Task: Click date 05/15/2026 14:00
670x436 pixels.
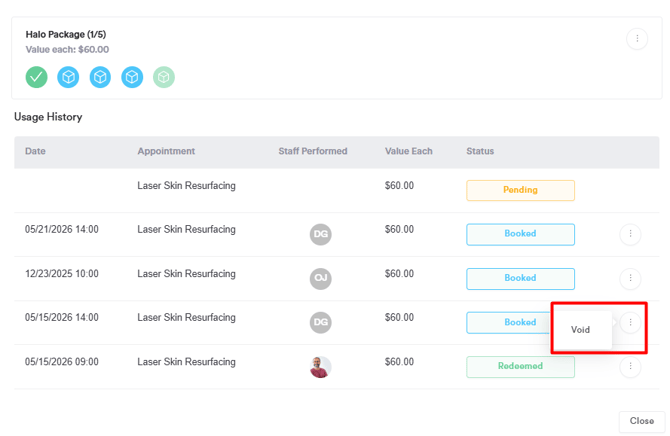Action: (62, 318)
